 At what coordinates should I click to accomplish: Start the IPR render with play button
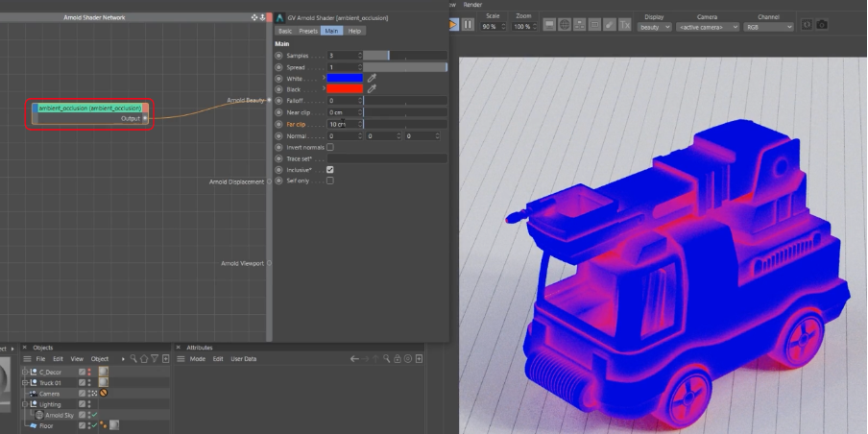[453, 24]
